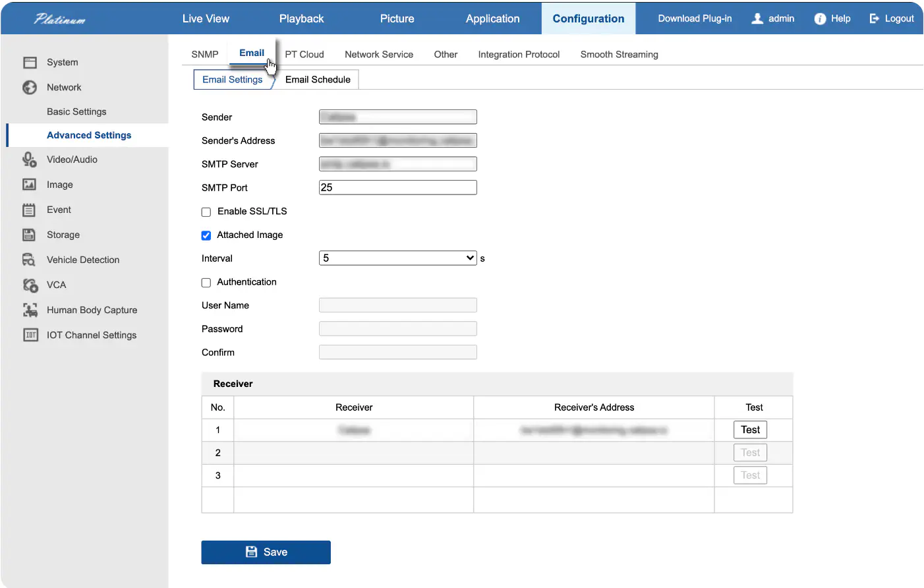924x588 pixels.
Task: Click the VCA icon in sidebar
Action: pyautogui.click(x=30, y=285)
